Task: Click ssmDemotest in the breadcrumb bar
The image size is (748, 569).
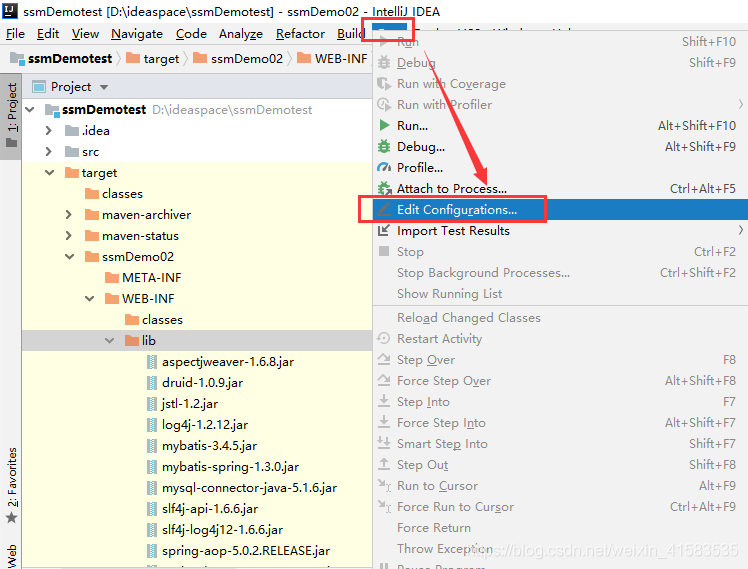Action: click(70, 59)
